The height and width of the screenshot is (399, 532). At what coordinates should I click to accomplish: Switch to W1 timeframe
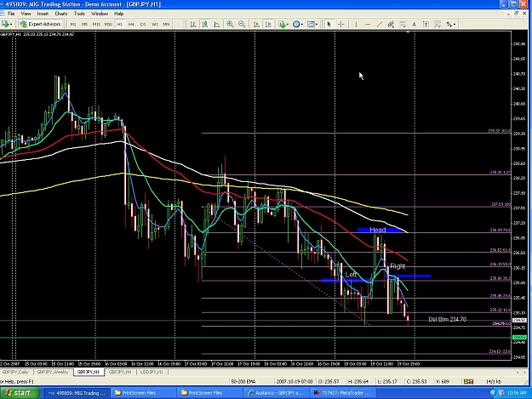155,24
